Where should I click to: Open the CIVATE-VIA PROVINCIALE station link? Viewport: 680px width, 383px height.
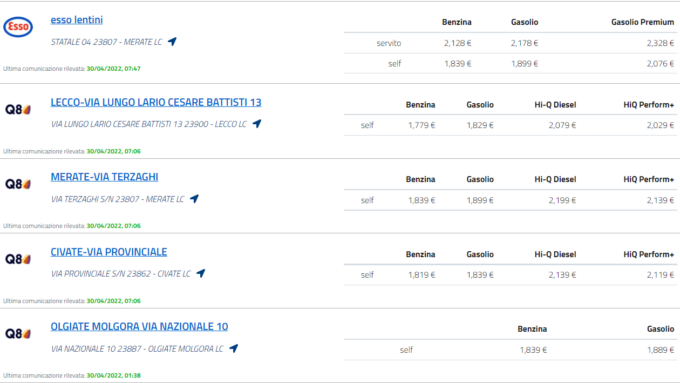click(x=109, y=252)
